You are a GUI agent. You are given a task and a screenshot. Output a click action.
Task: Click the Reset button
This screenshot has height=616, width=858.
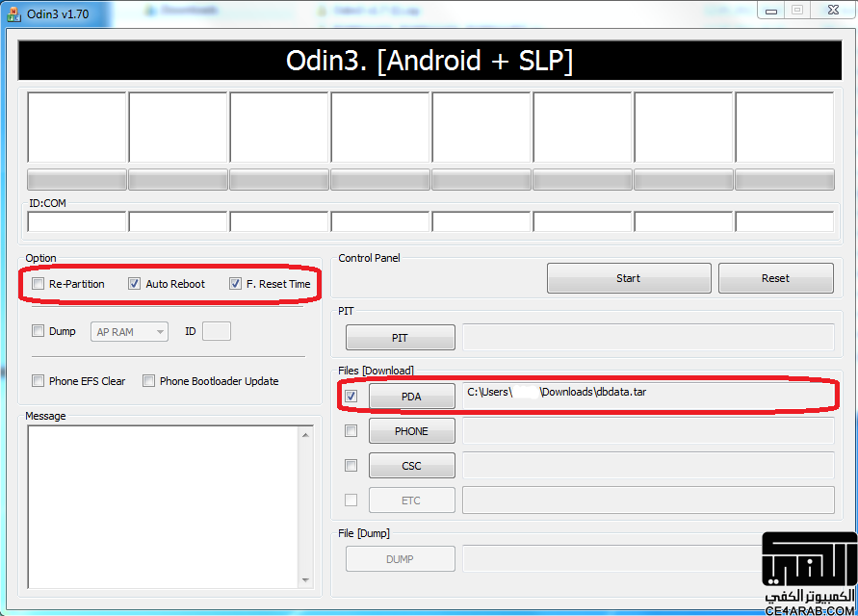point(775,278)
